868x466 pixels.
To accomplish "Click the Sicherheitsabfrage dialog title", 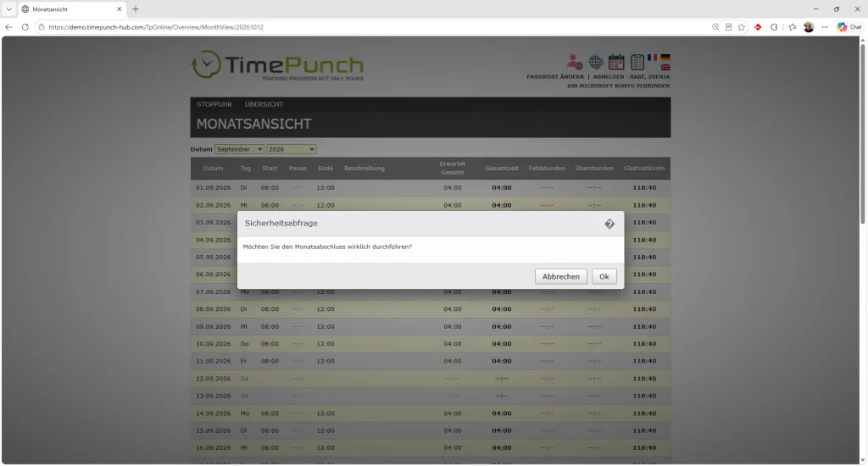I will [281, 223].
